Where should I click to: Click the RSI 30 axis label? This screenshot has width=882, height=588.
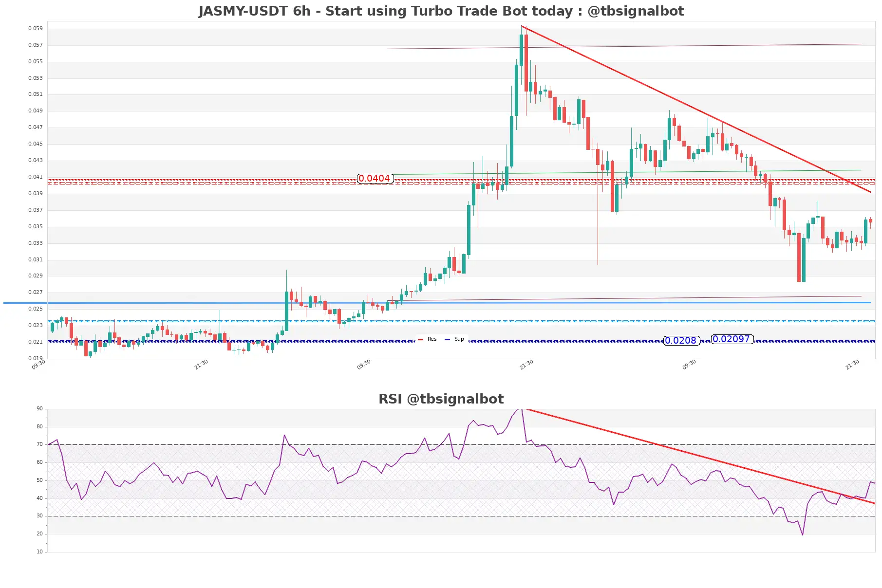(39, 516)
